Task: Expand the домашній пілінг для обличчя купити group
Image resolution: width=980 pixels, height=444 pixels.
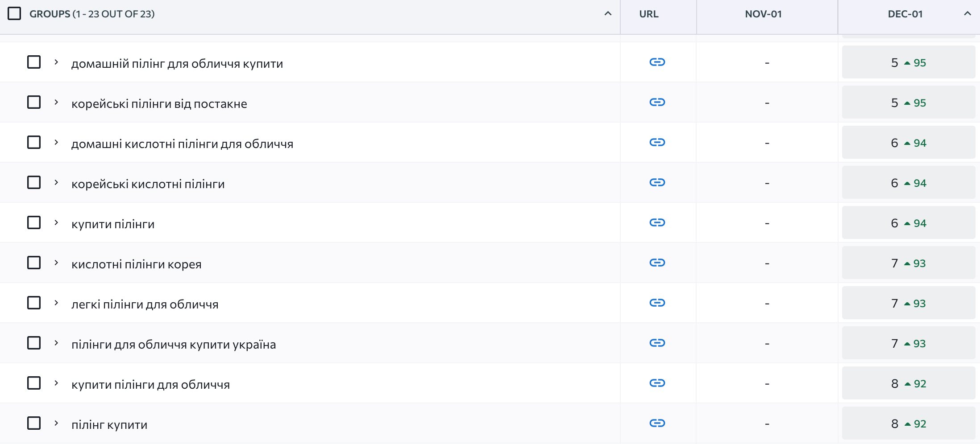Action: (56, 62)
